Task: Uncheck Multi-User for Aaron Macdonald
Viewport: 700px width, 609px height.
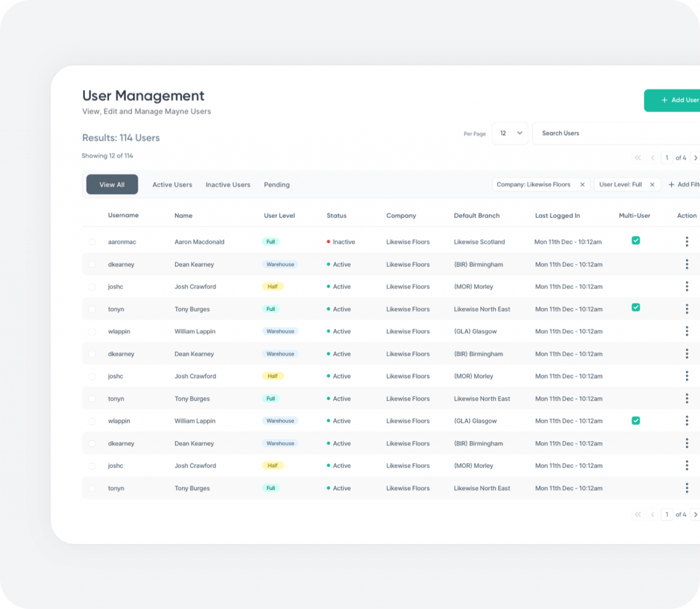Action: 636,241
